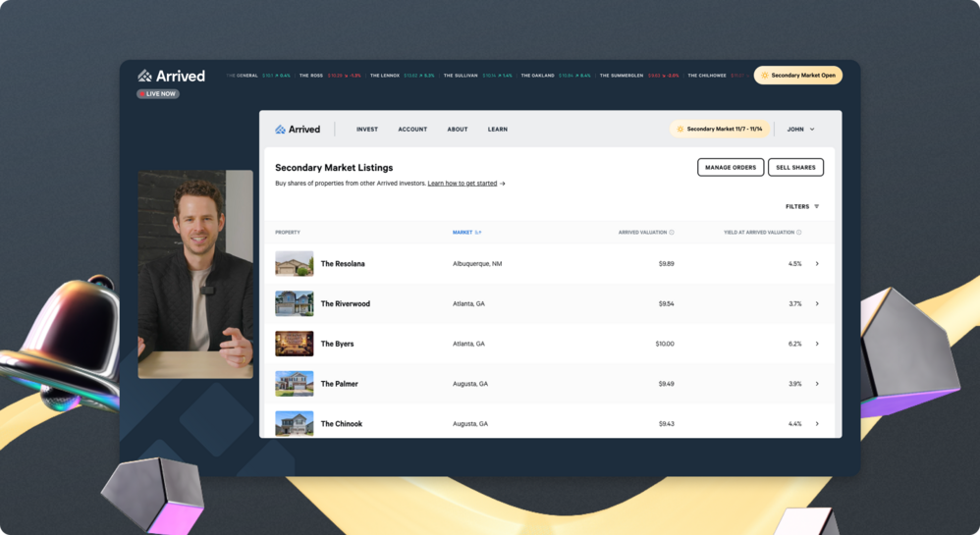Click the Sell Shares button
Viewport: 980px width, 535px height.
point(795,168)
